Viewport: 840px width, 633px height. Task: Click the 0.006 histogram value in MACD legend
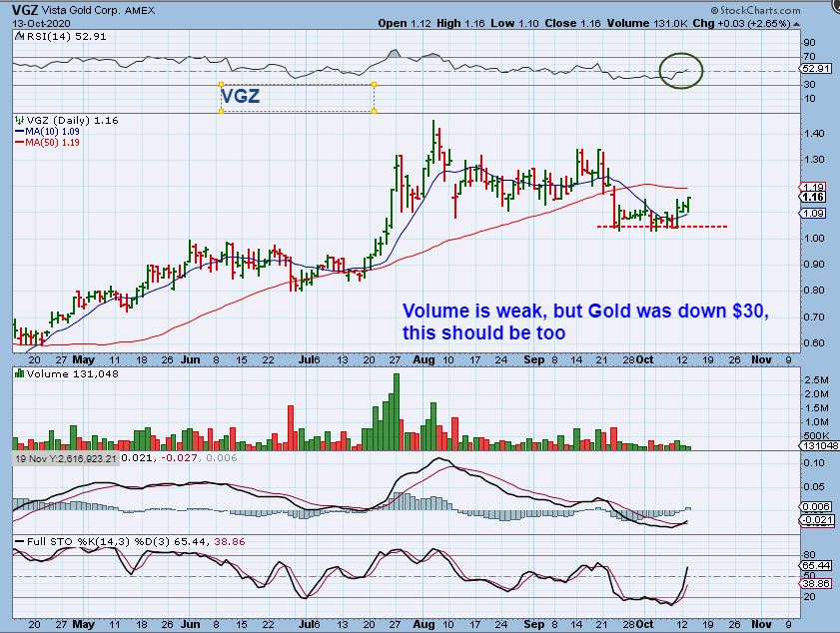[222, 458]
